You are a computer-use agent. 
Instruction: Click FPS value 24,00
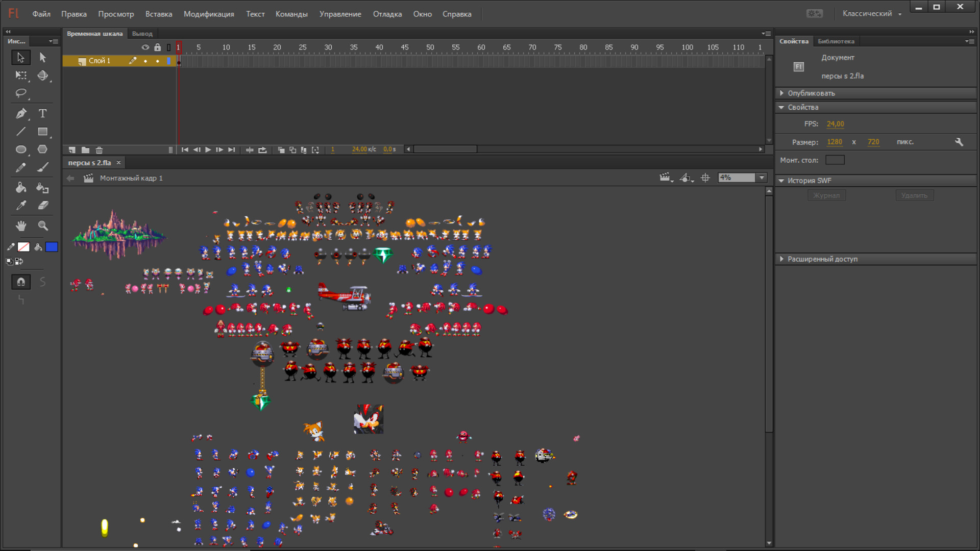pyautogui.click(x=836, y=124)
